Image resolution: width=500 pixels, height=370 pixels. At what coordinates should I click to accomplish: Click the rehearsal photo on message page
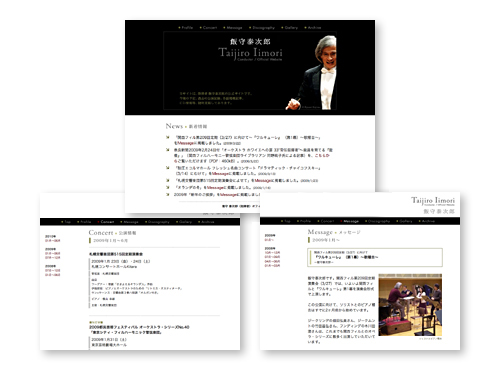[x=410, y=305]
